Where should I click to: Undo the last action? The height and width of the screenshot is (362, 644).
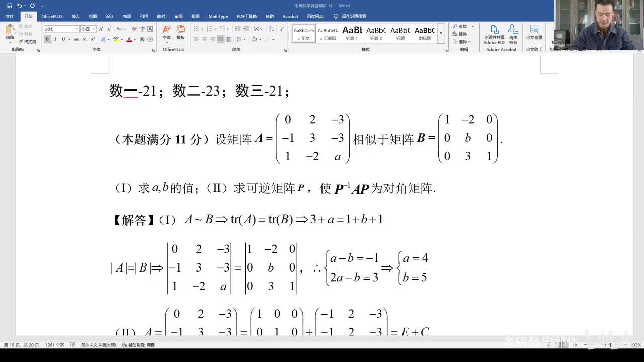pos(19,6)
